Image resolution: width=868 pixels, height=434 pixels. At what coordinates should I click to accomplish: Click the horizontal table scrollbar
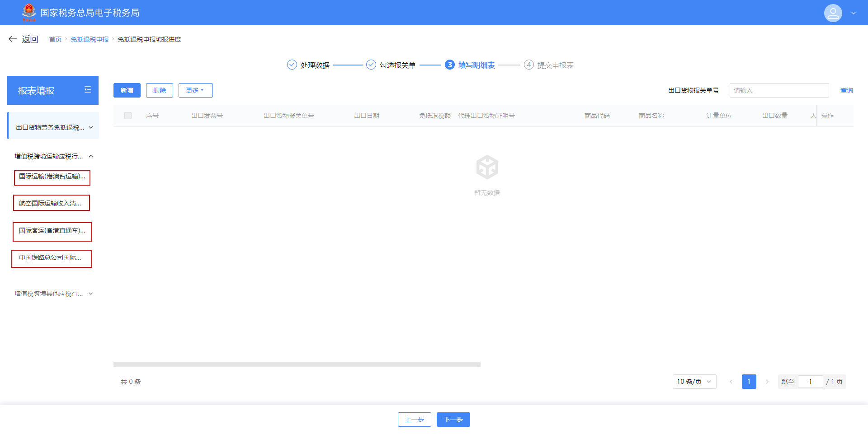pyautogui.click(x=297, y=364)
